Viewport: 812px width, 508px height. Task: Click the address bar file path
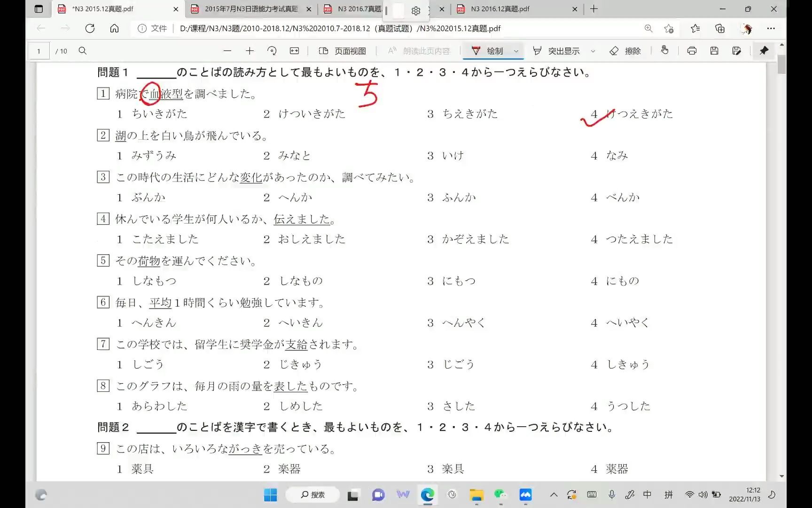[340, 29]
